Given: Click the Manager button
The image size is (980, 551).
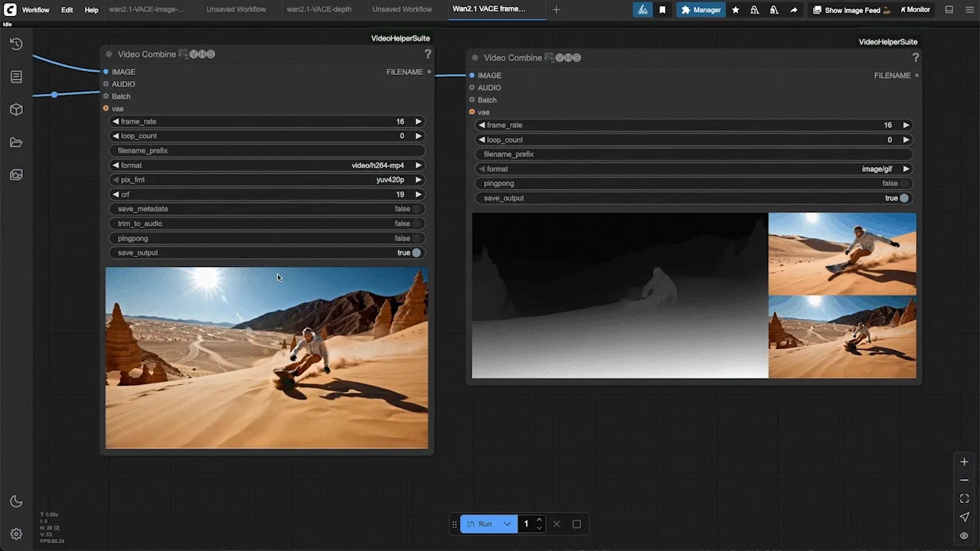Looking at the screenshot, I should coord(701,10).
